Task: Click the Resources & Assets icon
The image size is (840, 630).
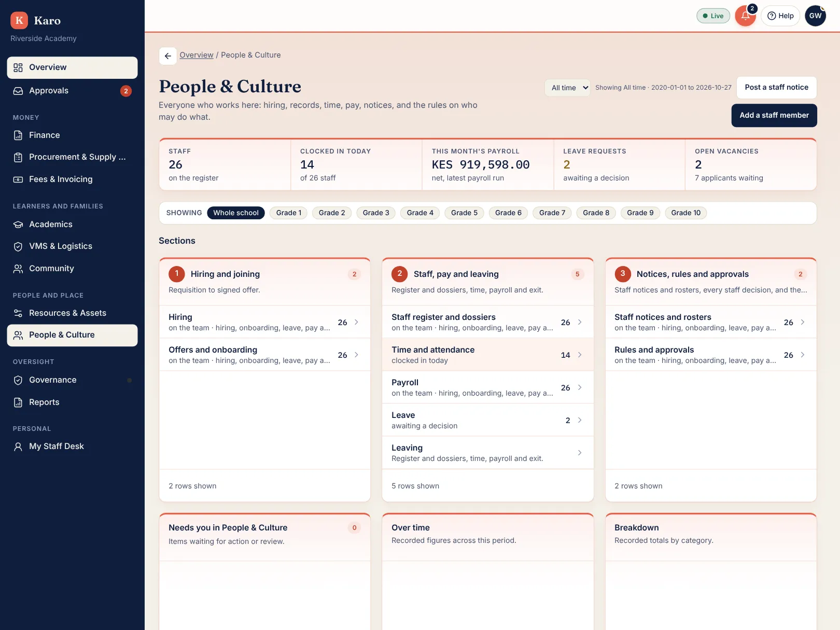Action: click(x=18, y=313)
